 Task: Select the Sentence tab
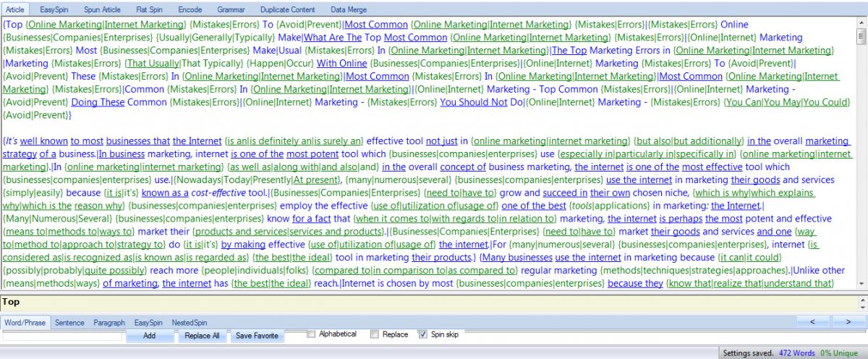pos(69,322)
